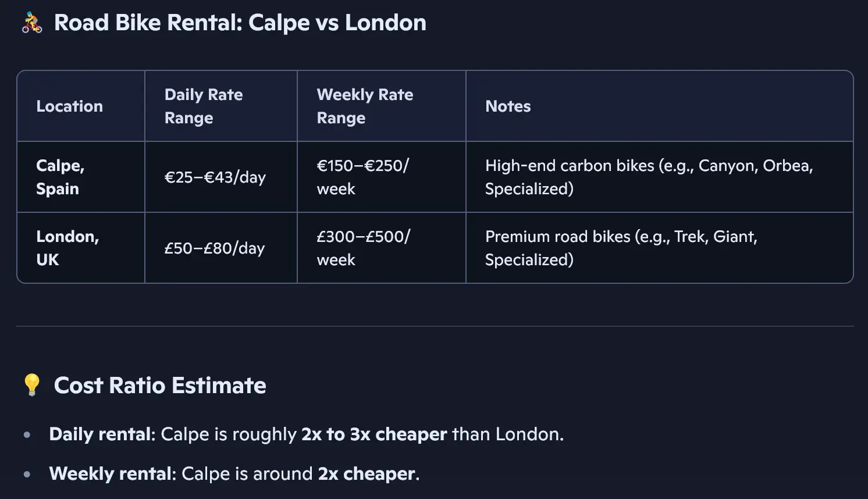
Task: Click the light bulb emoji icon
Action: (x=32, y=385)
